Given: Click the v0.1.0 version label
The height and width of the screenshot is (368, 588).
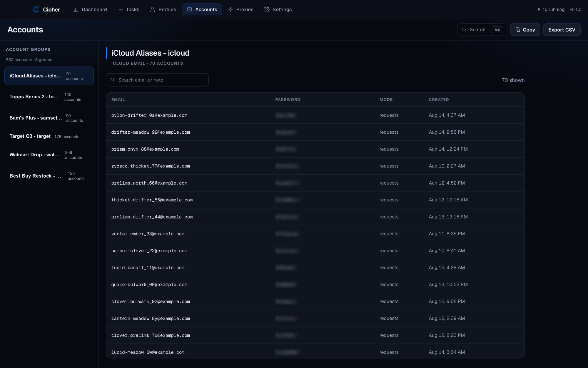Looking at the screenshot, I should (575, 9).
